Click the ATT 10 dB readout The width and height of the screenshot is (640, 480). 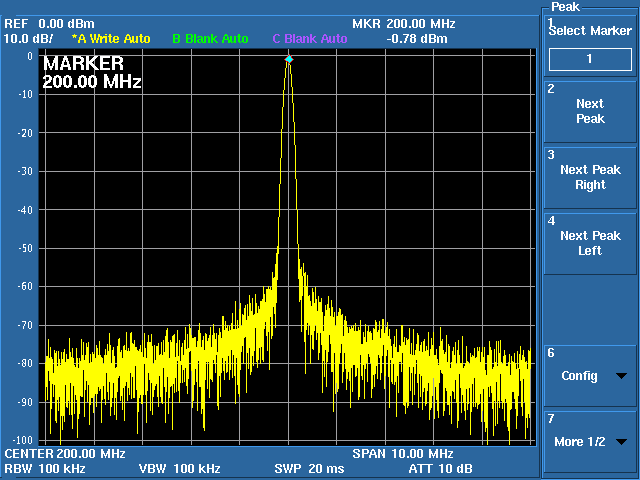coord(440,469)
